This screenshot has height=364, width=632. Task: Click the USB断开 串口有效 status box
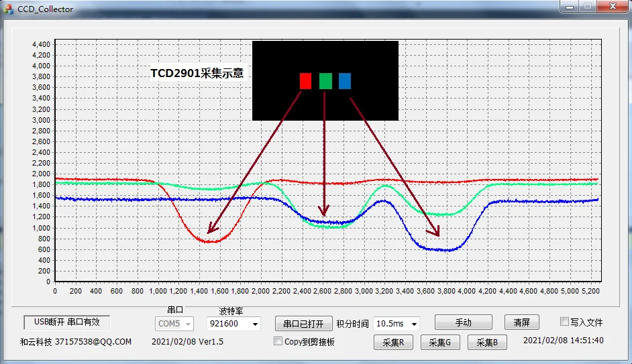[x=67, y=322]
